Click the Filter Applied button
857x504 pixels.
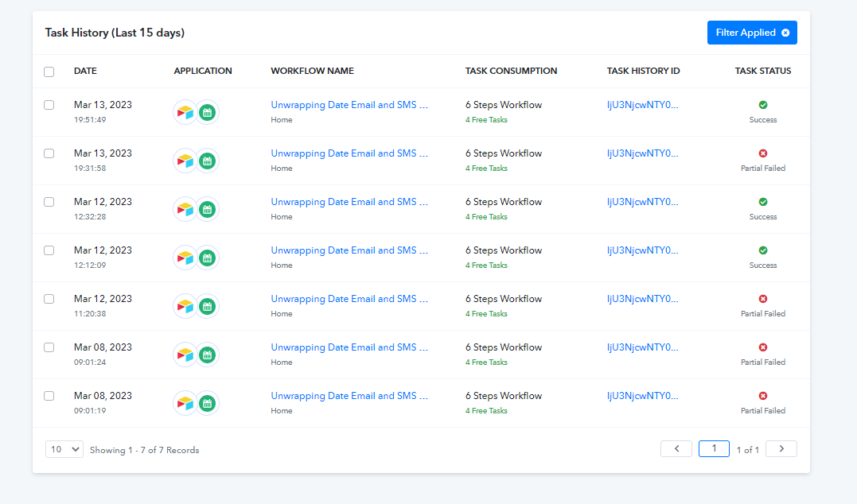point(752,33)
